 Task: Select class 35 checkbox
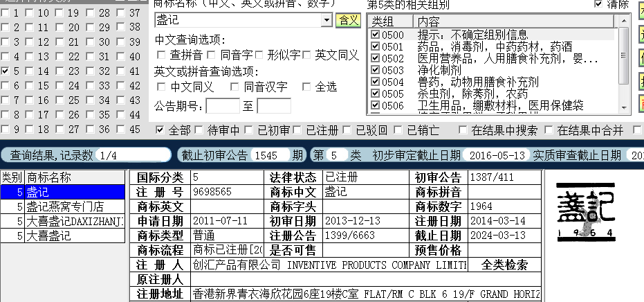click(x=90, y=115)
